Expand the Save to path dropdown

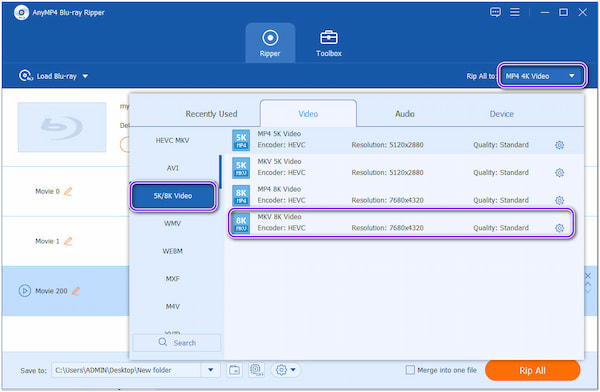click(x=210, y=370)
